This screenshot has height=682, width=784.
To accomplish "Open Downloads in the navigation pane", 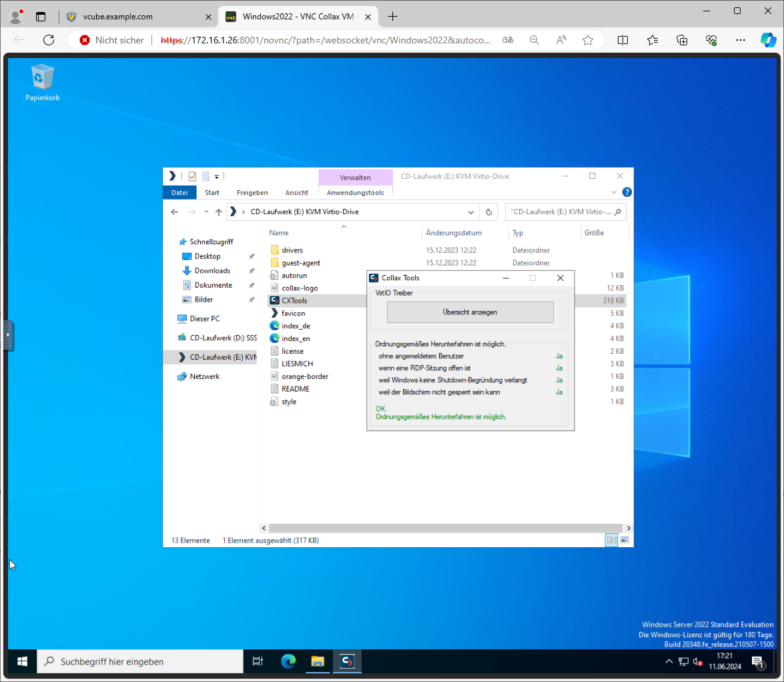I will click(212, 271).
